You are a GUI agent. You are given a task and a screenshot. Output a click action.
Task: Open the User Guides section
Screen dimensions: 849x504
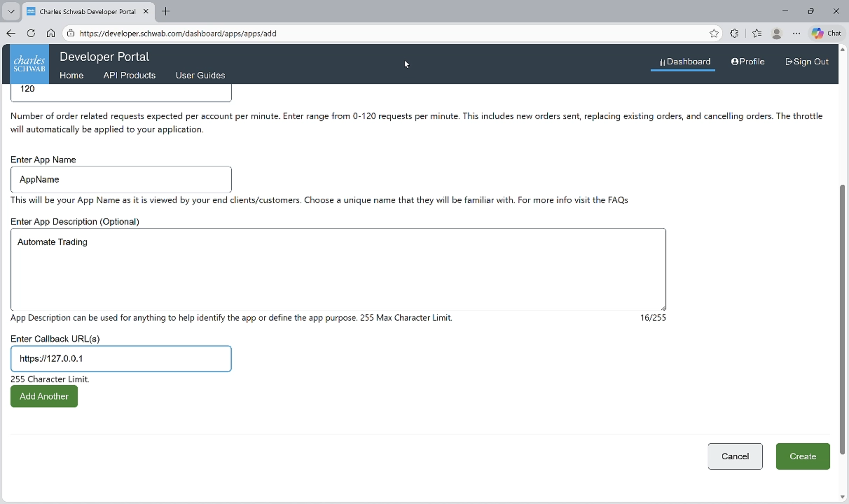point(200,75)
